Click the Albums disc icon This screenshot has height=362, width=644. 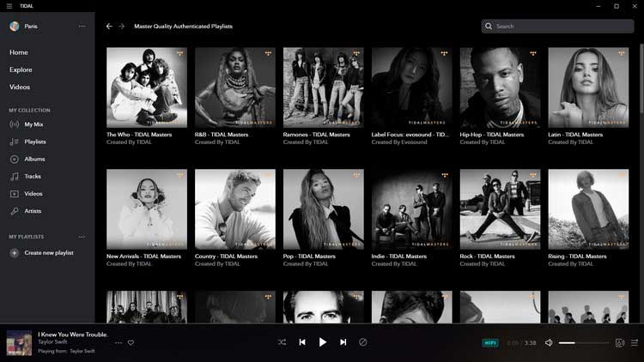(x=15, y=159)
